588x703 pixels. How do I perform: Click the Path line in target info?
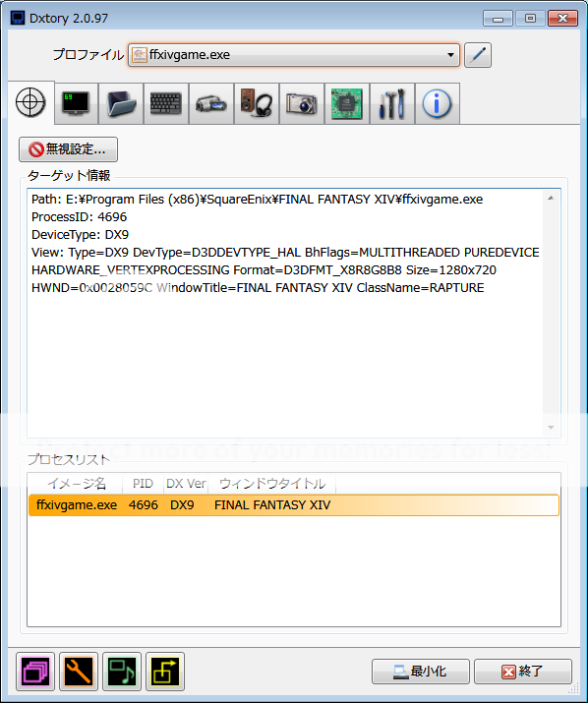coord(257,199)
